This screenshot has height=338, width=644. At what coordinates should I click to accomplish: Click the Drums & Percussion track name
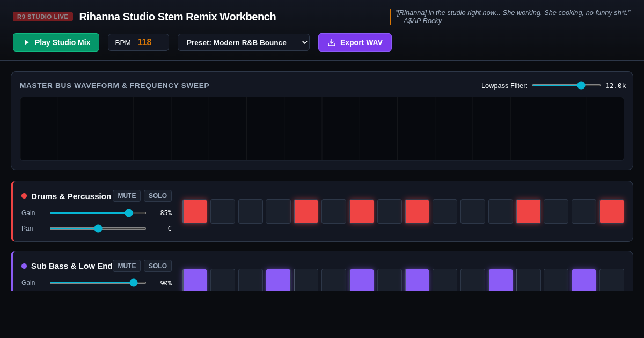coord(71,196)
